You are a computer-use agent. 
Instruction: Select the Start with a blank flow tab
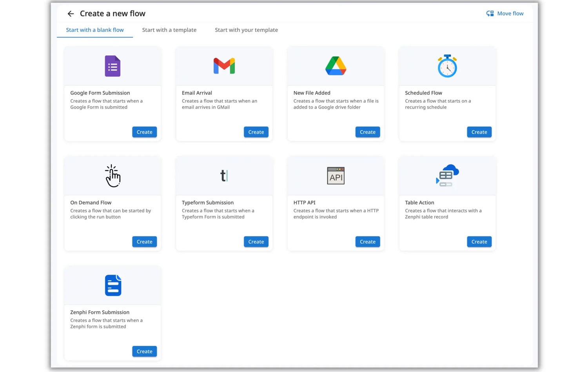click(94, 30)
